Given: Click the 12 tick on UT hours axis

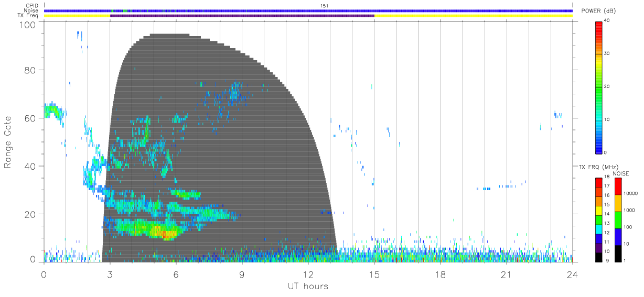Looking at the screenshot, I should (308, 275).
